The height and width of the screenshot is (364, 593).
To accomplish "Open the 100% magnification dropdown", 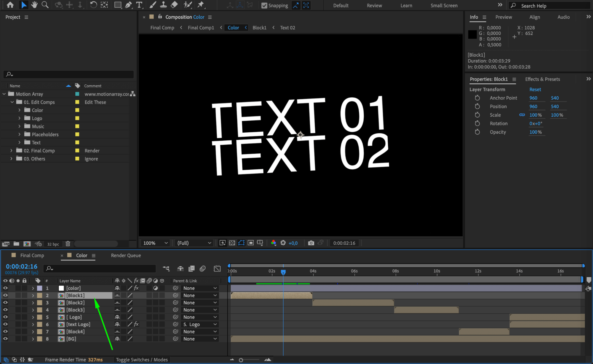I will click(x=155, y=243).
